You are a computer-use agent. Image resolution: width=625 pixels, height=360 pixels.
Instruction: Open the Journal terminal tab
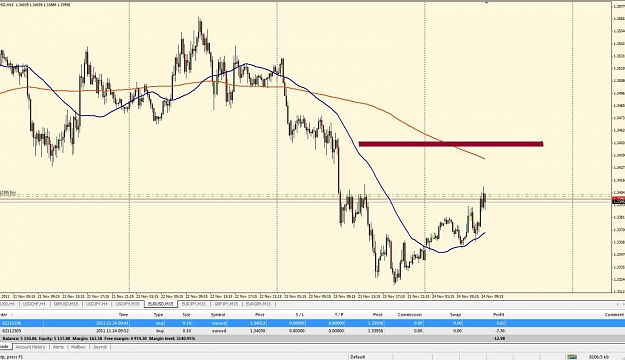[x=100, y=347]
